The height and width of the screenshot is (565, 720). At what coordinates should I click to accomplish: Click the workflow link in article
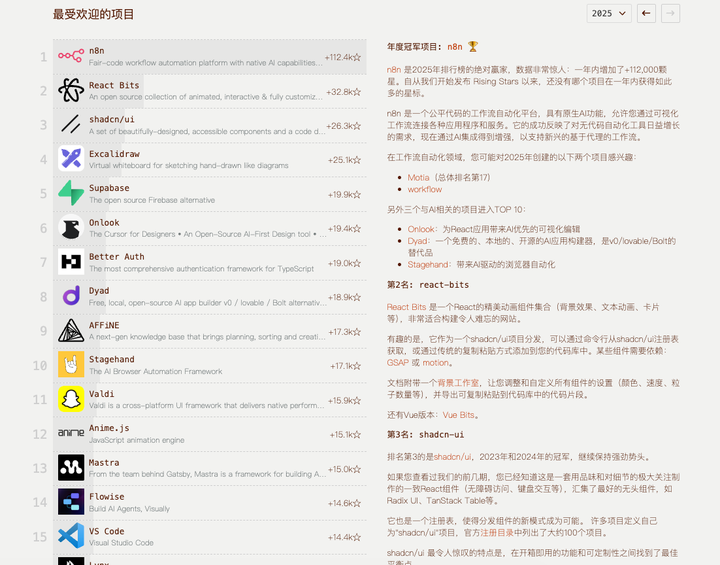(425, 189)
